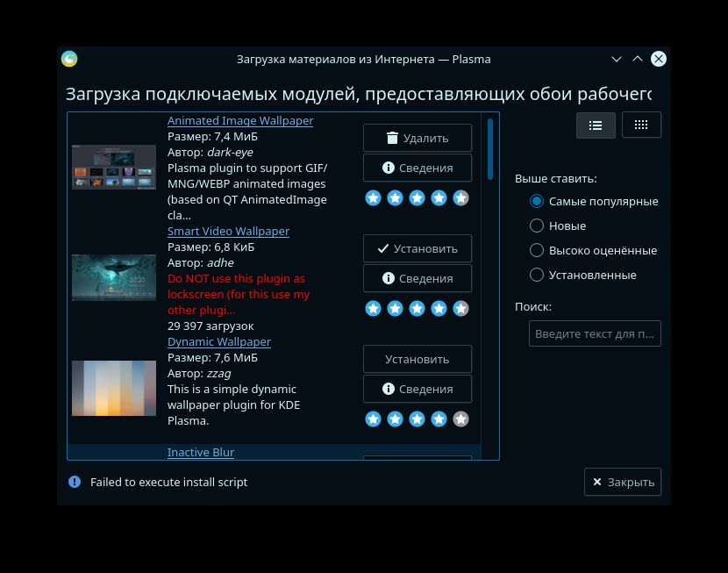Screen dimensions: 728x573
Task: Rate Animated Image Wallpaper with third star
Action: tap(417, 197)
